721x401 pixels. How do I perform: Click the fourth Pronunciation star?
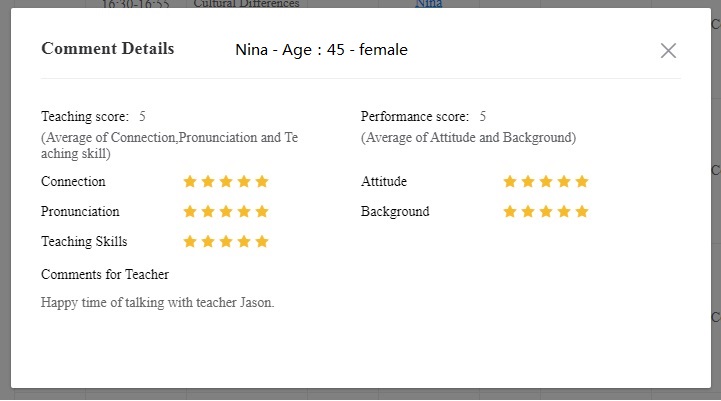coord(244,212)
